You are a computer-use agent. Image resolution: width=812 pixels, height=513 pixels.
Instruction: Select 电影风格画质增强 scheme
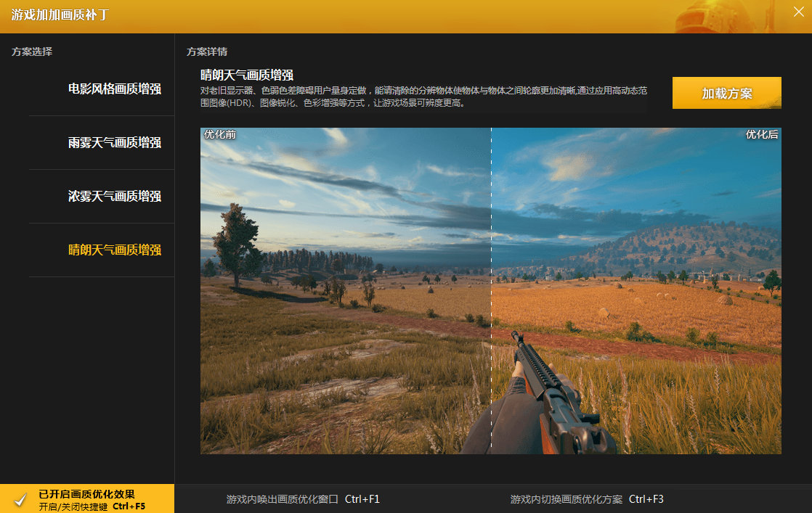coord(114,89)
